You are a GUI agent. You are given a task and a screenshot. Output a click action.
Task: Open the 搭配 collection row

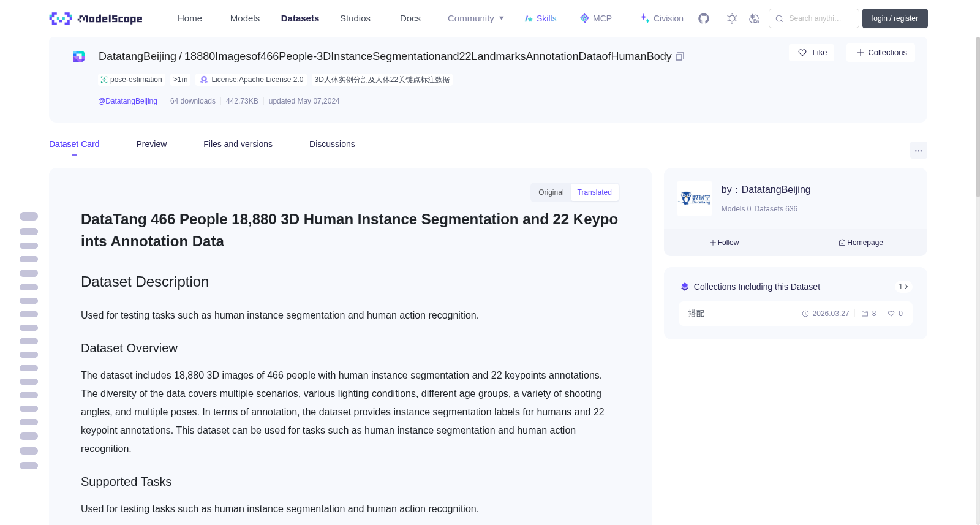click(x=795, y=314)
